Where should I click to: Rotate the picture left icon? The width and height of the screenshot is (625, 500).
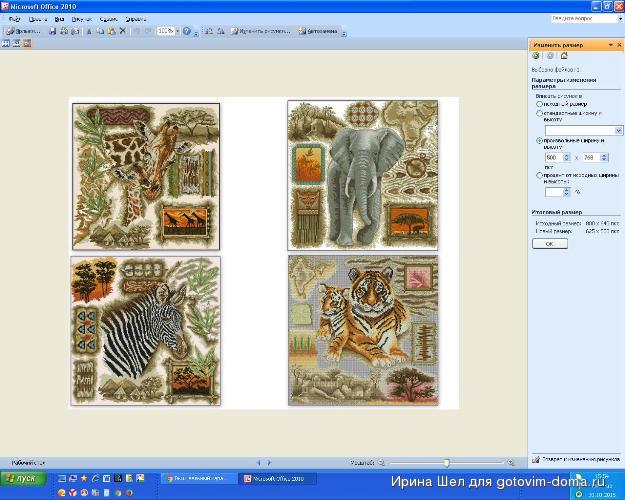[x=209, y=31]
